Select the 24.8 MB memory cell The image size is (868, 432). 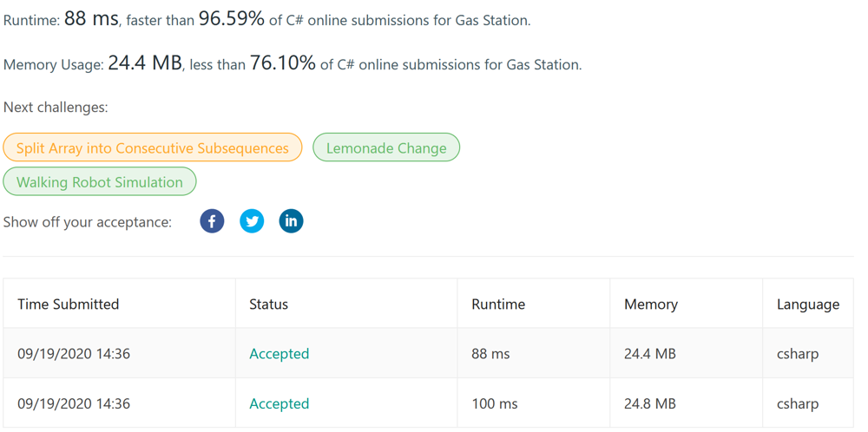pyautogui.click(x=650, y=403)
